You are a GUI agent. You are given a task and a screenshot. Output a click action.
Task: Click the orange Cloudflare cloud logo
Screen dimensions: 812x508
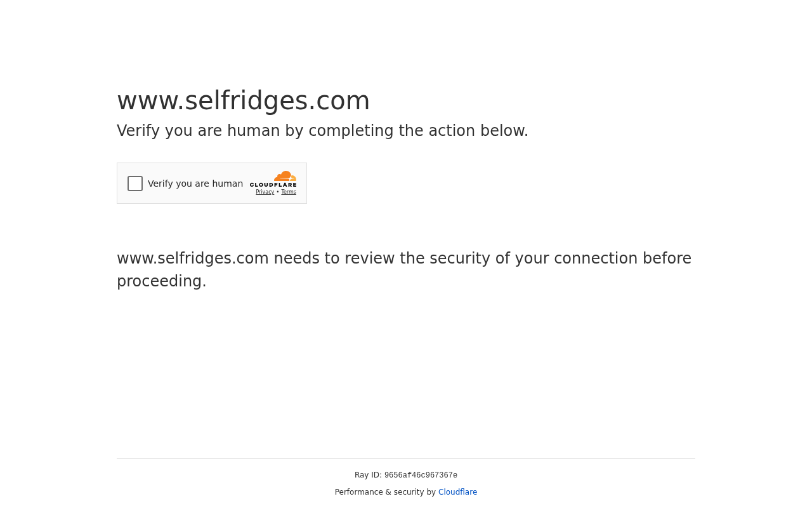pyautogui.click(x=285, y=176)
